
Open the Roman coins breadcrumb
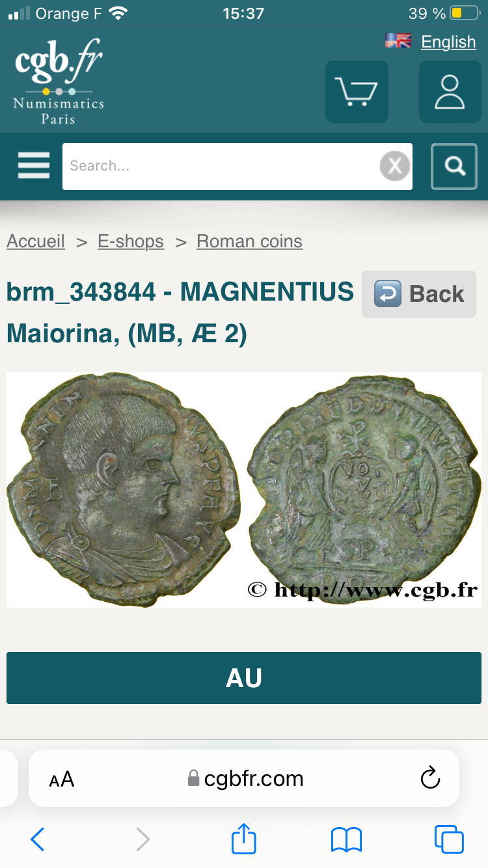249,241
